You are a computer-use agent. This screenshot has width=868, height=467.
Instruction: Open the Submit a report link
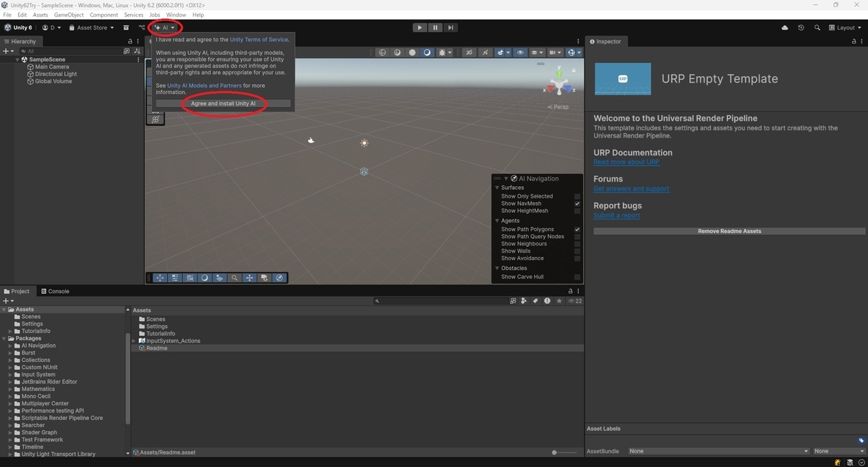[616, 215]
